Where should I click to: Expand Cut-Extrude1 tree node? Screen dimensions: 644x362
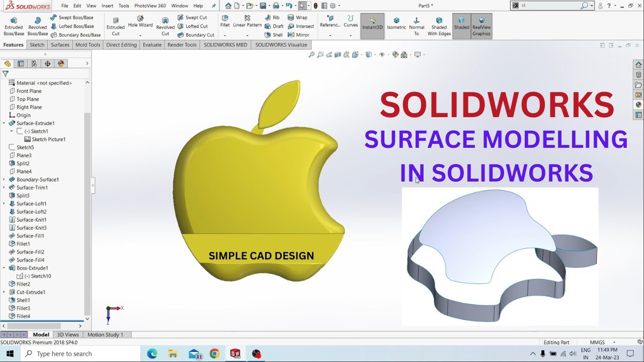pyautogui.click(x=4, y=292)
